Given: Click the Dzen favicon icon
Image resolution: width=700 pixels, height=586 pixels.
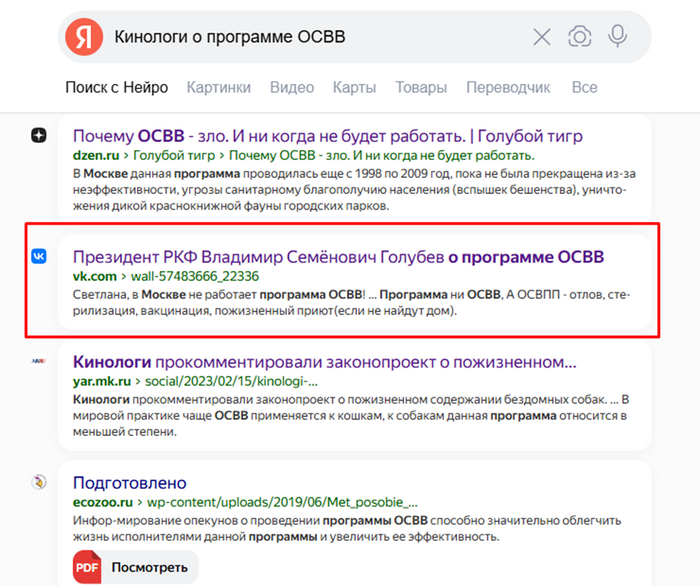Looking at the screenshot, I should (38, 135).
